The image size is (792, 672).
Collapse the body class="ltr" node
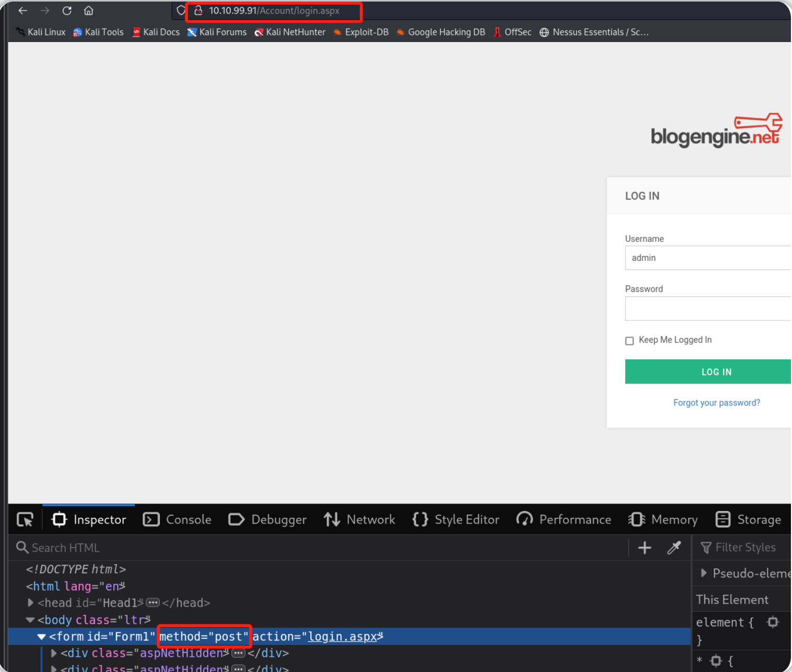pyautogui.click(x=30, y=620)
